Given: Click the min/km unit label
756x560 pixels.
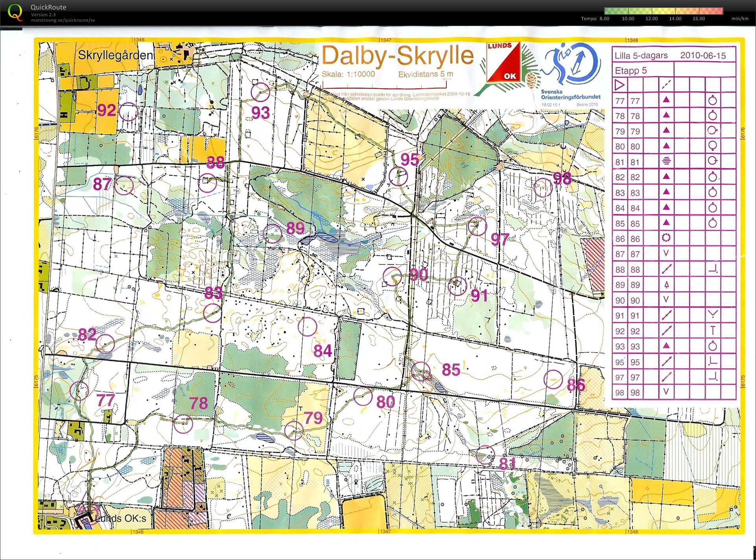Looking at the screenshot, I should pyautogui.click(x=740, y=18).
